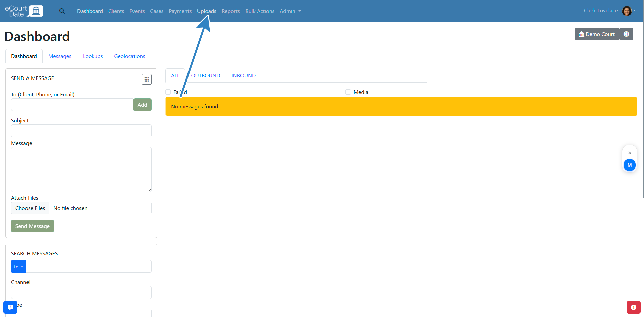The height and width of the screenshot is (317, 644).
Task: Click the globe icon next to Demo Court
Action: coord(626,34)
